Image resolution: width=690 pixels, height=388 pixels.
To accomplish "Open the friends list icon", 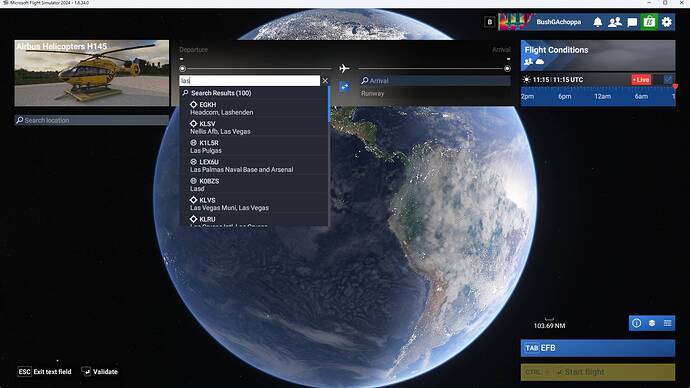I will click(615, 22).
